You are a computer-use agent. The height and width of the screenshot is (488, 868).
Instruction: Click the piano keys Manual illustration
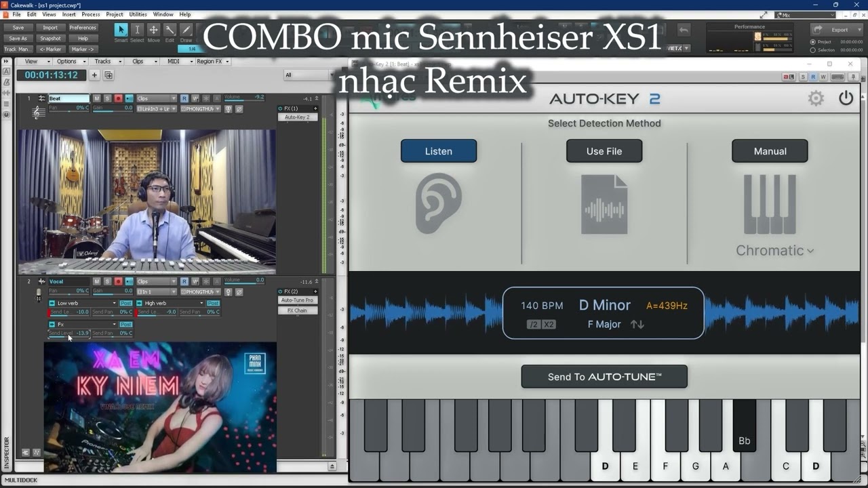click(770, 204)
